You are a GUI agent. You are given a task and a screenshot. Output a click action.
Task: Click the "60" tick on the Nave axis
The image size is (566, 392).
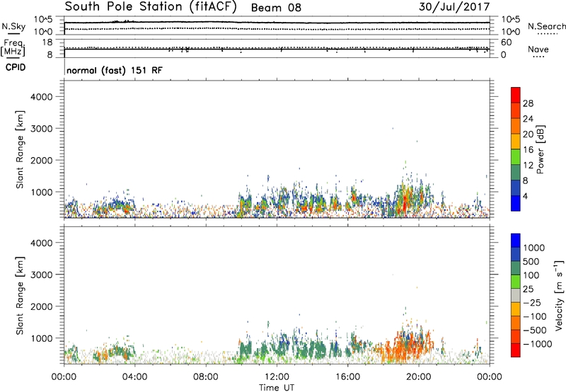tap(506, 42)
